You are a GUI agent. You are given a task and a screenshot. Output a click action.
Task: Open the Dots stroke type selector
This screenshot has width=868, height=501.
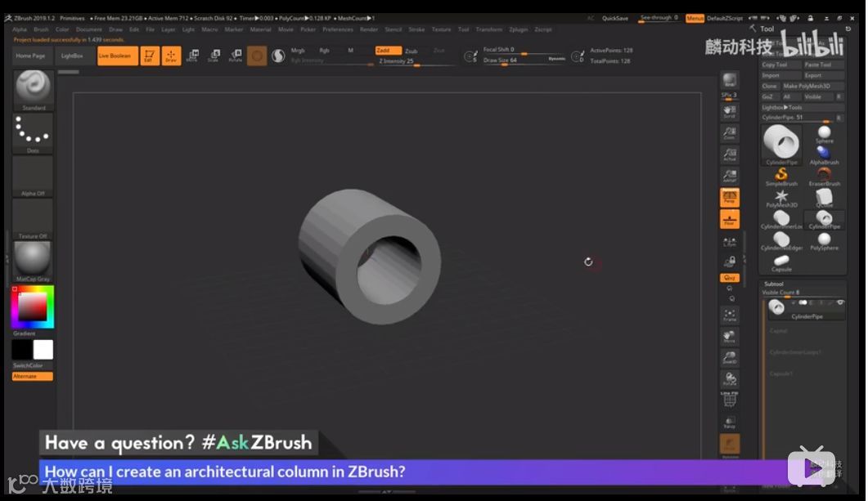click(34, 133)
